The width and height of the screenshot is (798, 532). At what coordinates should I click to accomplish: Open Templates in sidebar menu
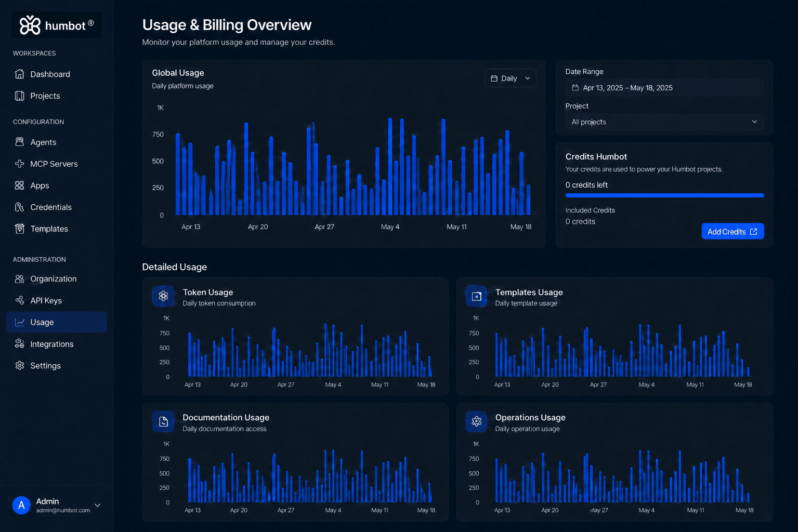click(x=57, y=229)
